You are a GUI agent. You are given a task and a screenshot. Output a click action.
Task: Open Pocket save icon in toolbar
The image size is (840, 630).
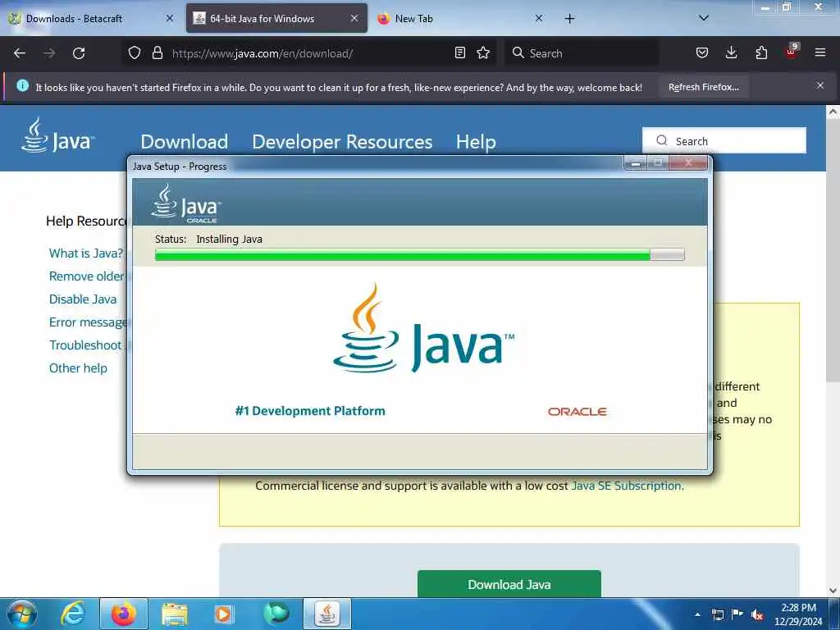[x=702, y=52]
